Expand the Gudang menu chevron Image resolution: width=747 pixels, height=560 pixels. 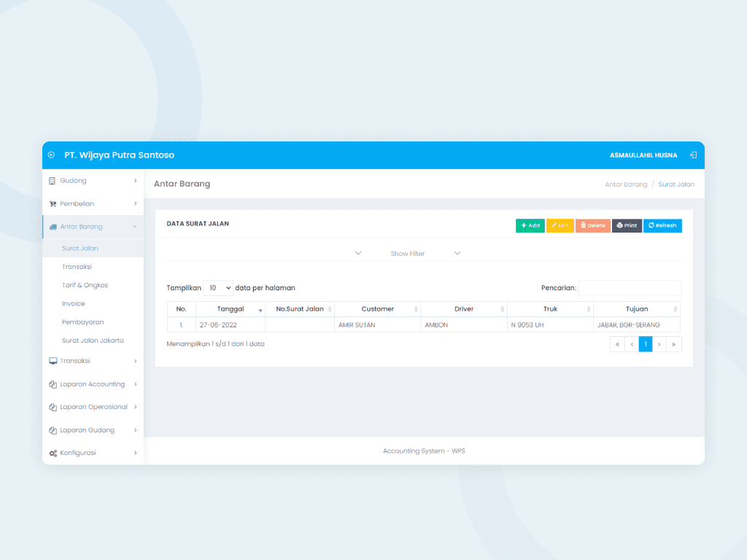tap(135, 181)
